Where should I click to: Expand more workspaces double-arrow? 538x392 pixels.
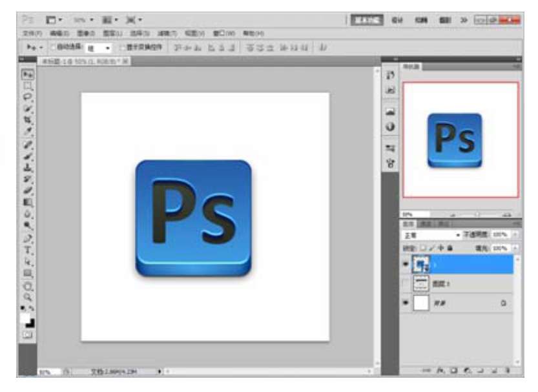464,20
